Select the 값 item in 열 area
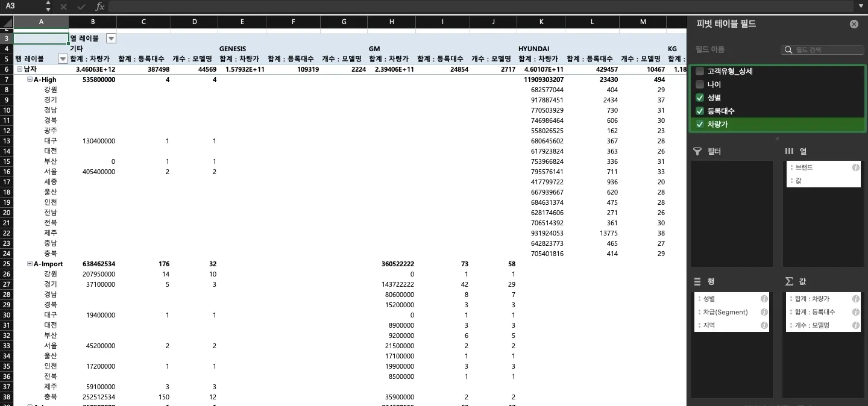The image size is (868, 406). pyautogui.click(x=823, y=181)
